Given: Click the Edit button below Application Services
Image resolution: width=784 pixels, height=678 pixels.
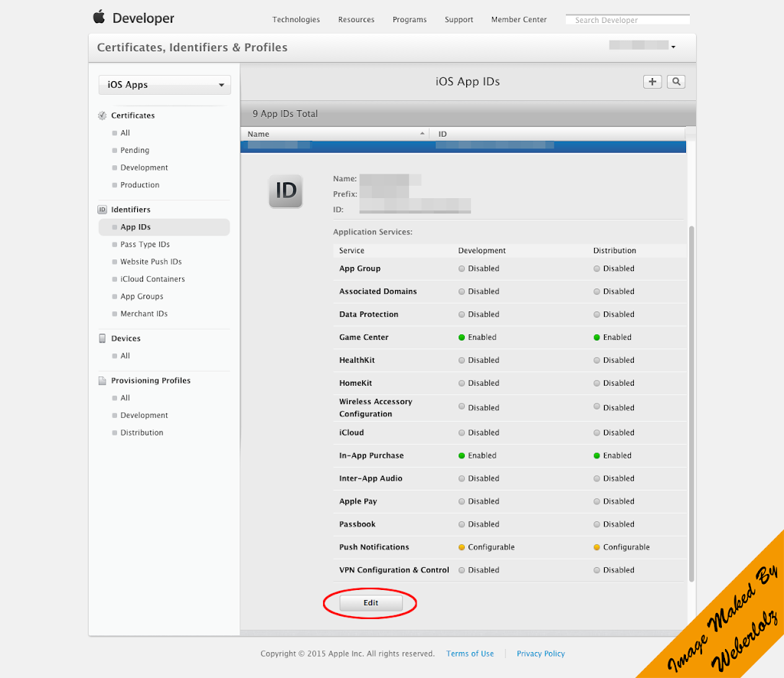Looking at the screenshot, I should coord(370,602).
